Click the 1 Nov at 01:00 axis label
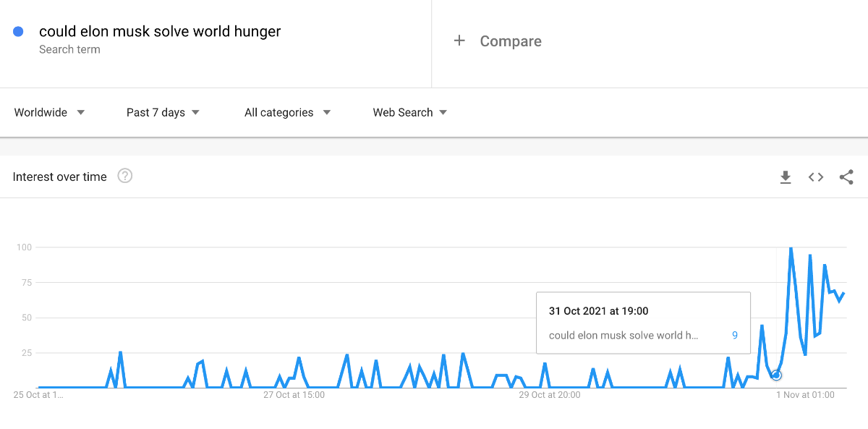Viewport: 868px width, 429px height. click(x=805, y=395)
